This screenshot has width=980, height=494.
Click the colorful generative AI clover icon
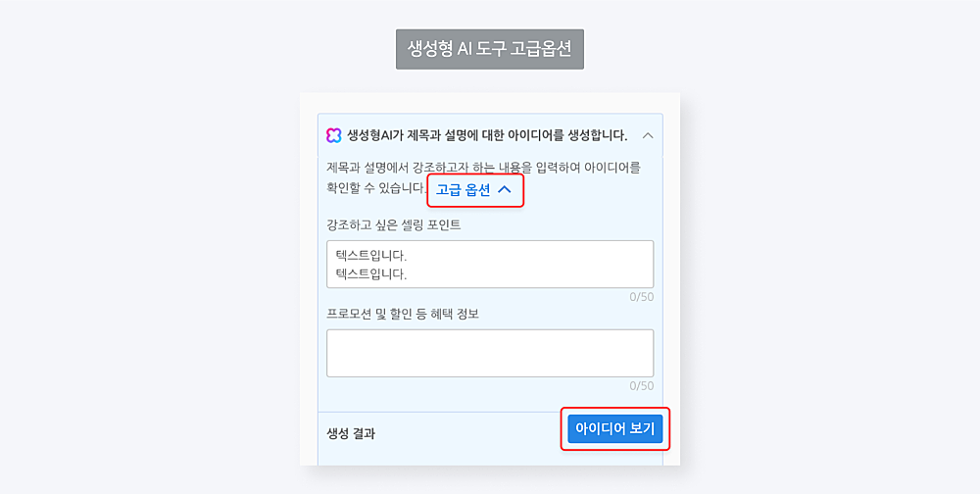click(334, 135)
